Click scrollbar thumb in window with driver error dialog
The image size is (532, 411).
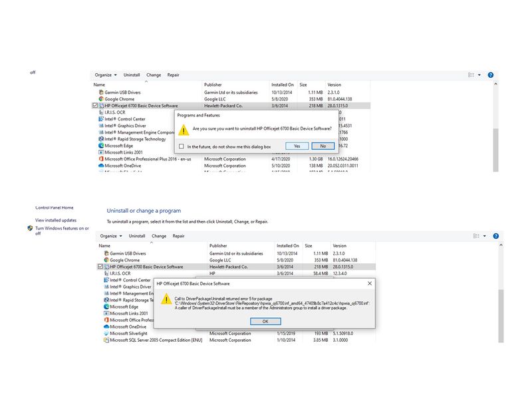(501, 316)
